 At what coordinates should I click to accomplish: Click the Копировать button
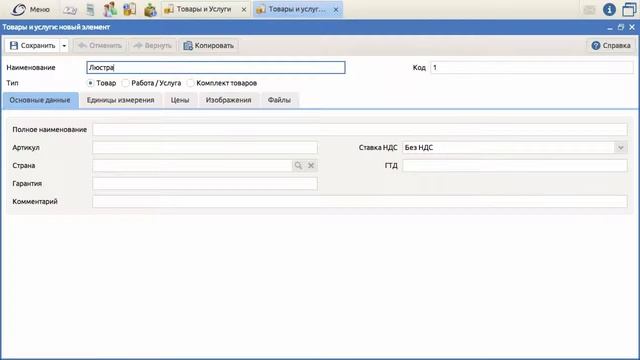pyautogui.click(x=209, y=45)
